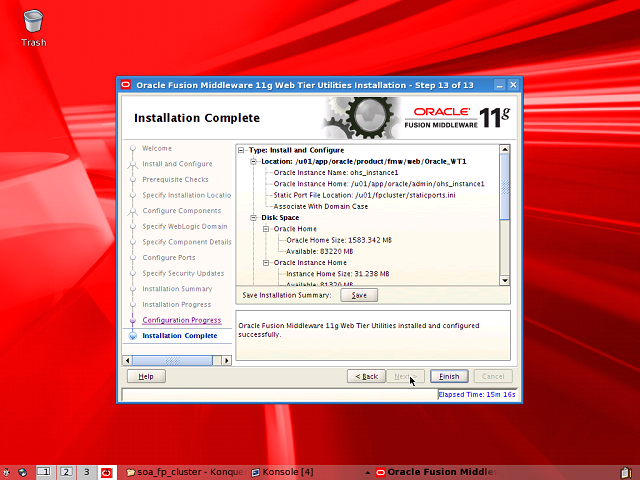Select Installation Complete step in sidebar
Screen dimensions: 640x480
click(180, 336)
